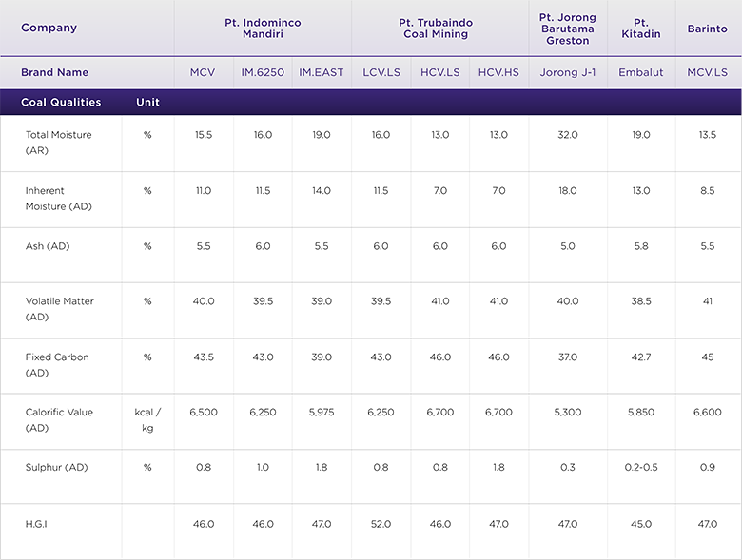
Task: Select the Pt. Trubaindo Coal Mining header
Action: (436, 29)
